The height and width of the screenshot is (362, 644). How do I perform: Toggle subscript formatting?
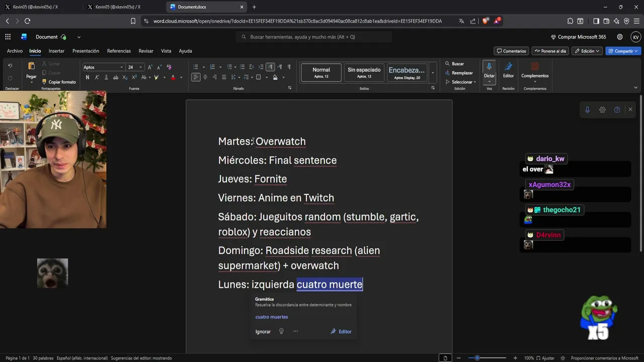125,77
